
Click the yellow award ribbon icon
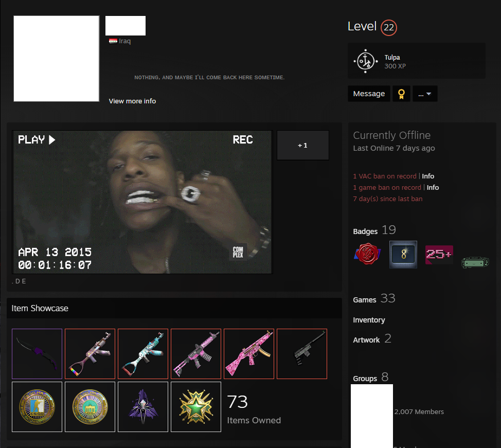pos(401,94)
